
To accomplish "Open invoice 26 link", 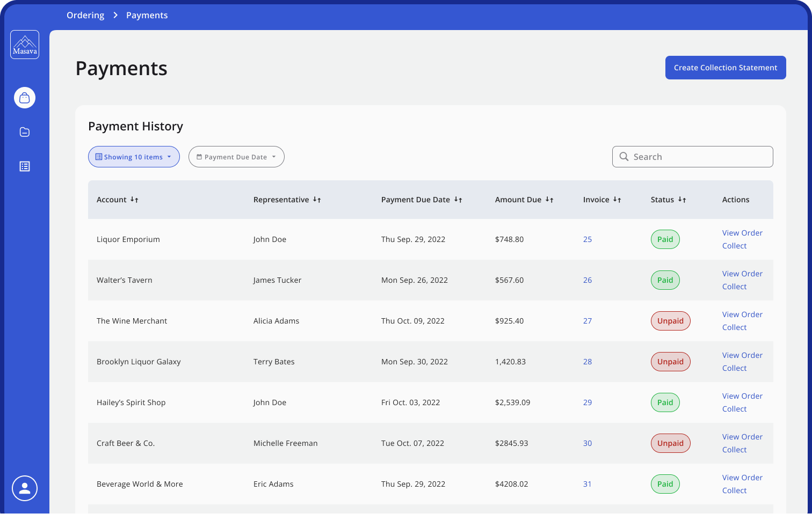I will (x=588, y=280).
